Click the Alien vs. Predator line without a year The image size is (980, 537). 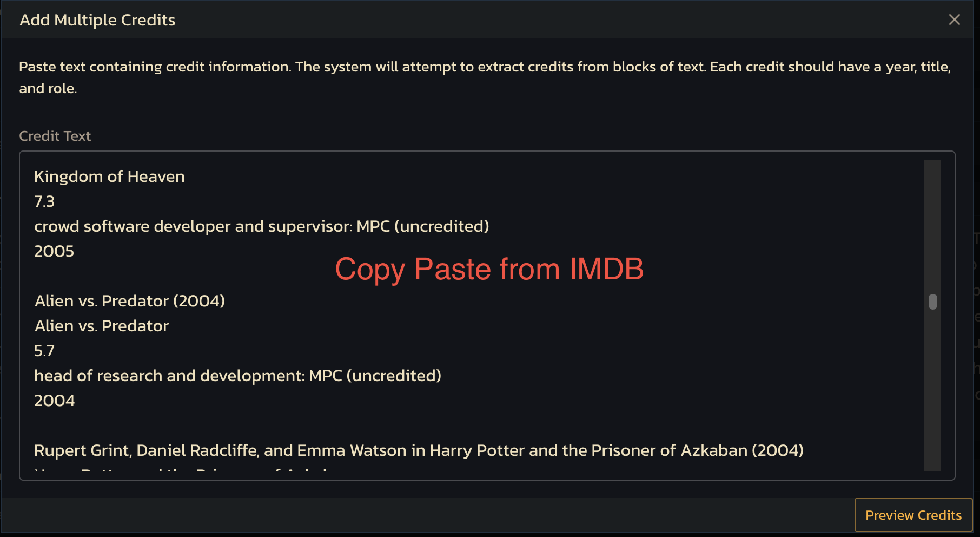click(102, 326)
